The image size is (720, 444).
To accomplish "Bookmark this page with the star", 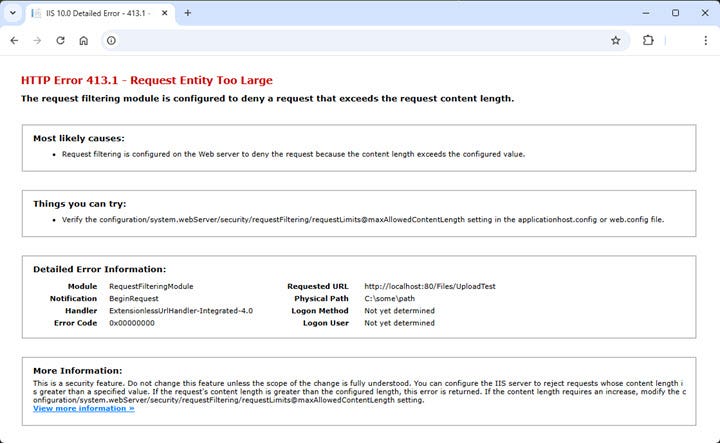I will pyautogui.click(x=616, y=40).
